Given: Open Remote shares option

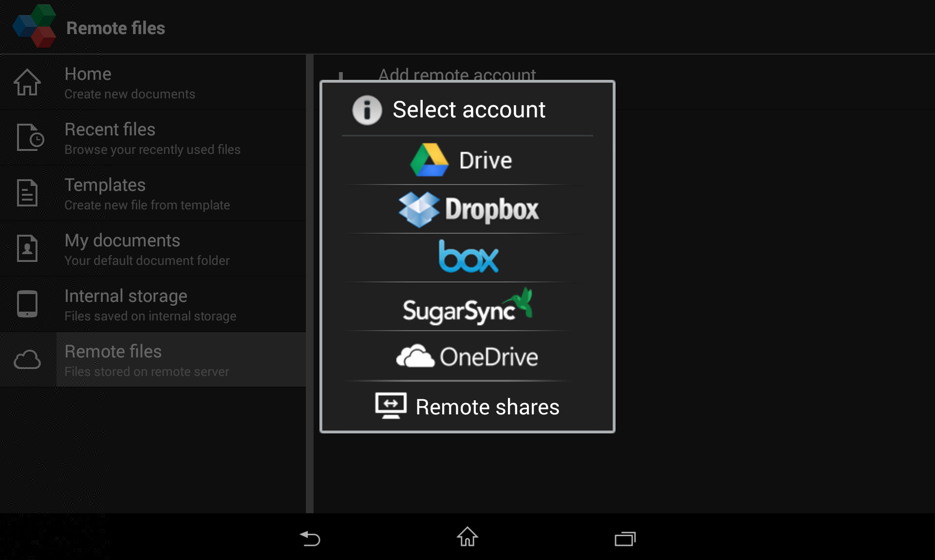Looking at the screenshot, I should tap(467, 406).
